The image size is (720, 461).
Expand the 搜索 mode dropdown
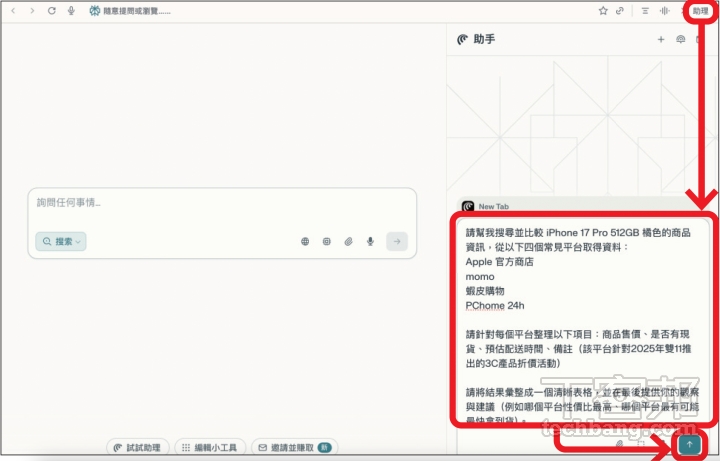coord(61,242)
